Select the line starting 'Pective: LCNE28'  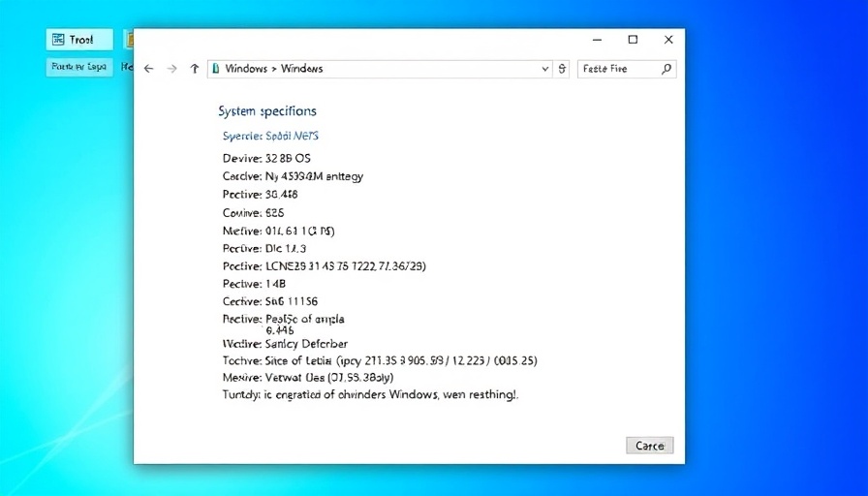[x=325, y=266]
